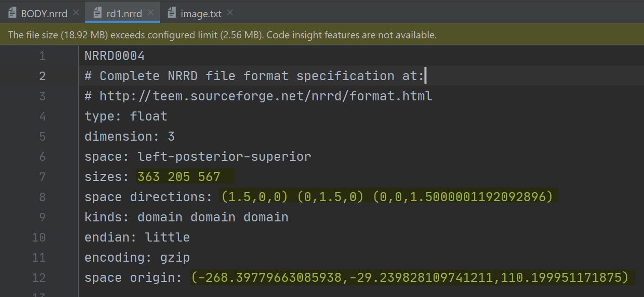Click the highlighted sizes value 363 205 567
Screen dimensions: 644x297
[179, 177]
